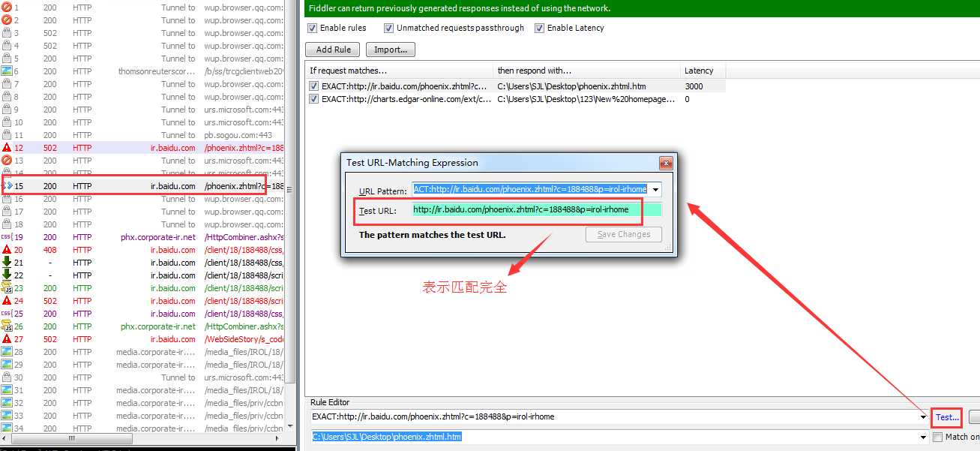The image size is (980, 451).
Task: Click the phoenix.zhtml.htm response path of first rule
Action: click(572, 86)
